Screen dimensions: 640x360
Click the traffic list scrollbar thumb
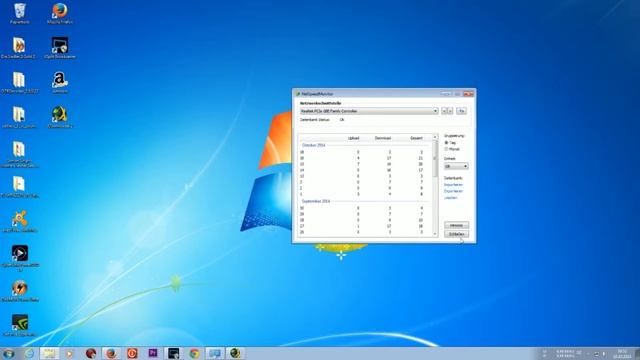(x=435, y=158)
